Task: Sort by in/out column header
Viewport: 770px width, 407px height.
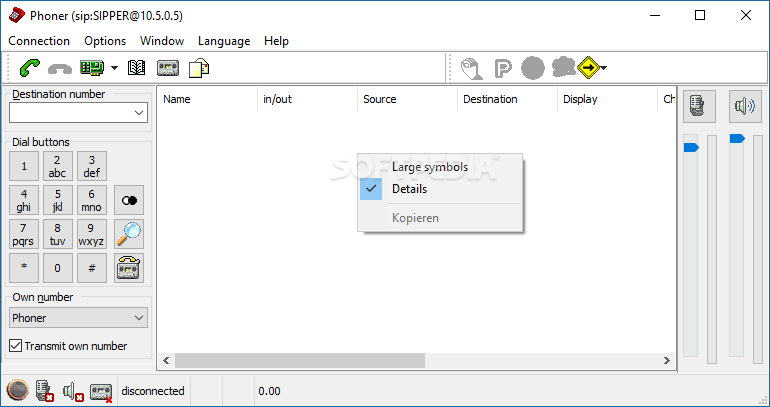Action: [x=307, y=99]
